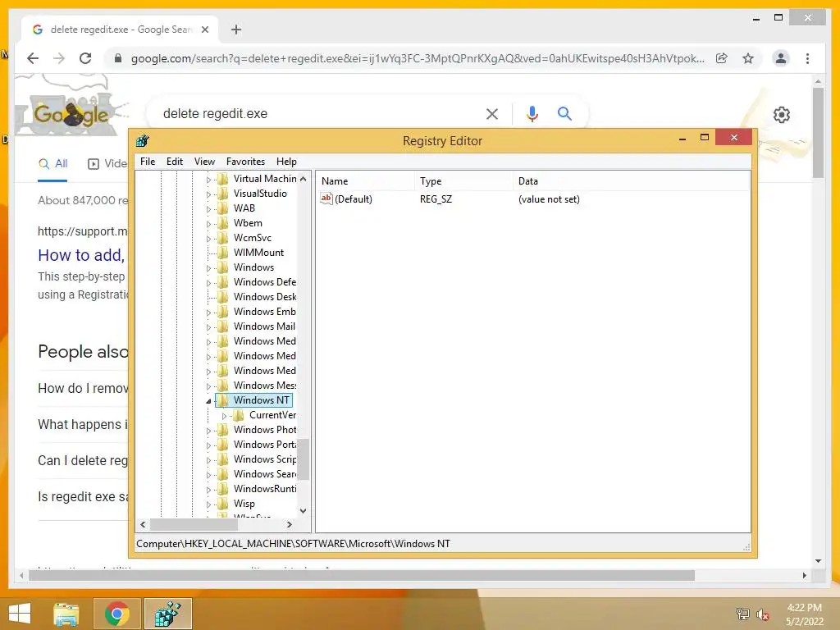This screenshot has height=630, width=840.
Task: Open the Help menu in Registry Editor
Action: click(x=286, y=162)
